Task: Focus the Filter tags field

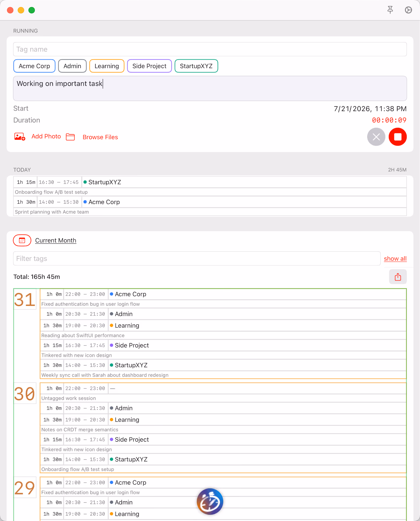Action: click(x=197, y=259)
